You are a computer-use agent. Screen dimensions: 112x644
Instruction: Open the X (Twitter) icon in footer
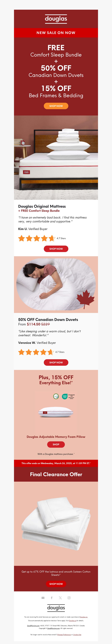(x=60, y=598)
